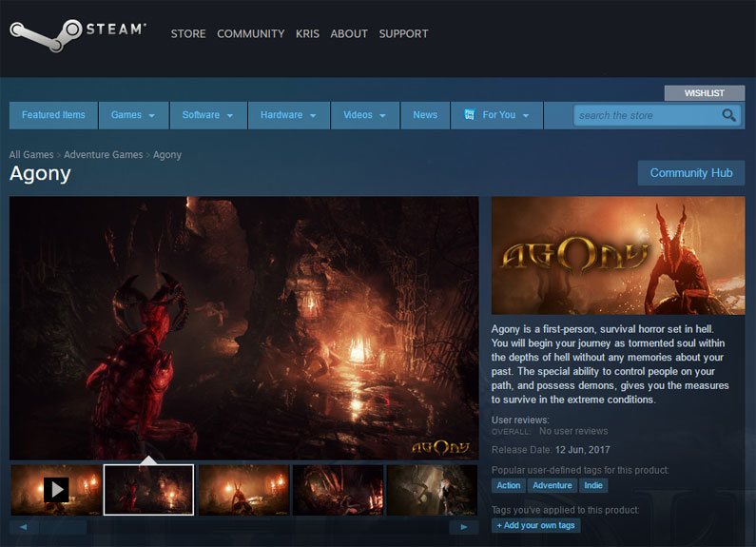
Task: Open the Community Hub
Action: tap(691, 173)
